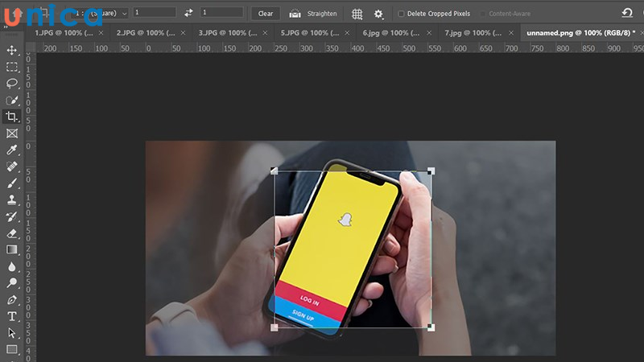Select the Rectangular Marquee tool
The width and height of the screenshot is (644, 362).
(12, 67)
